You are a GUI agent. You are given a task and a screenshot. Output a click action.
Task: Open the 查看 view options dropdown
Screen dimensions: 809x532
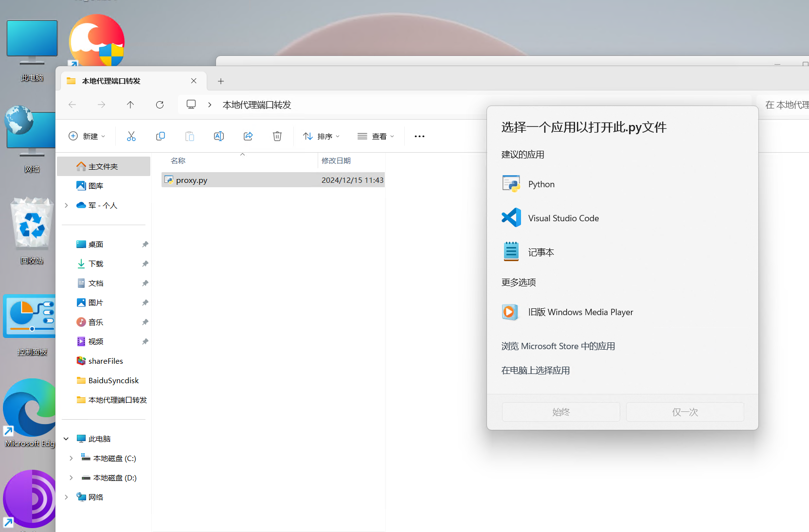pos(375,136)
